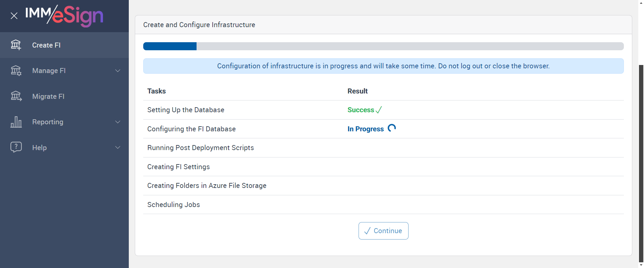Click the Migrate FI bank-arrow icon
The width and height of the screenshot is (644, 268).
click(16, 96)
